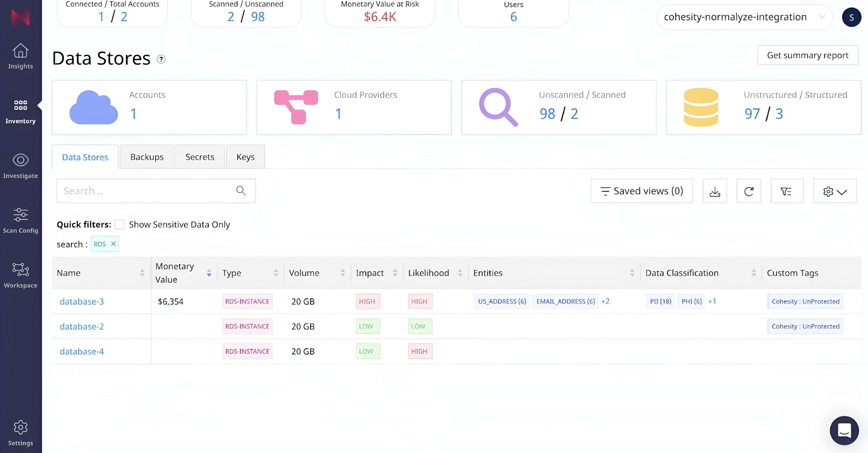
Task: Switch to the Secrets tab
Action: [x=200, y=157]
